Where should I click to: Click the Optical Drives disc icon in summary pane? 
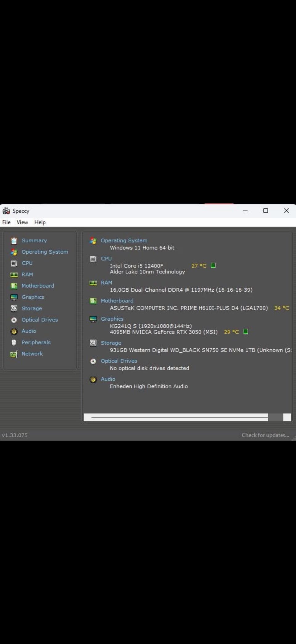[93, 361]
